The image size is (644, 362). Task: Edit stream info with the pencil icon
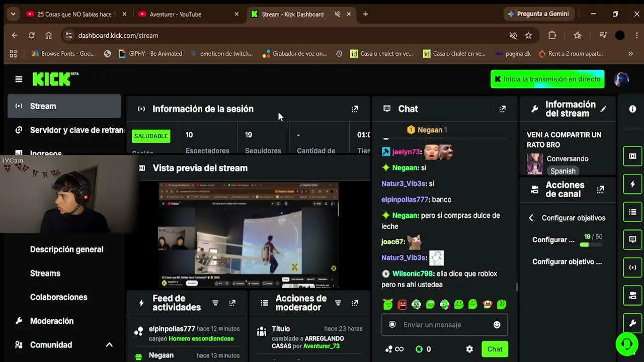pos(603,109)
